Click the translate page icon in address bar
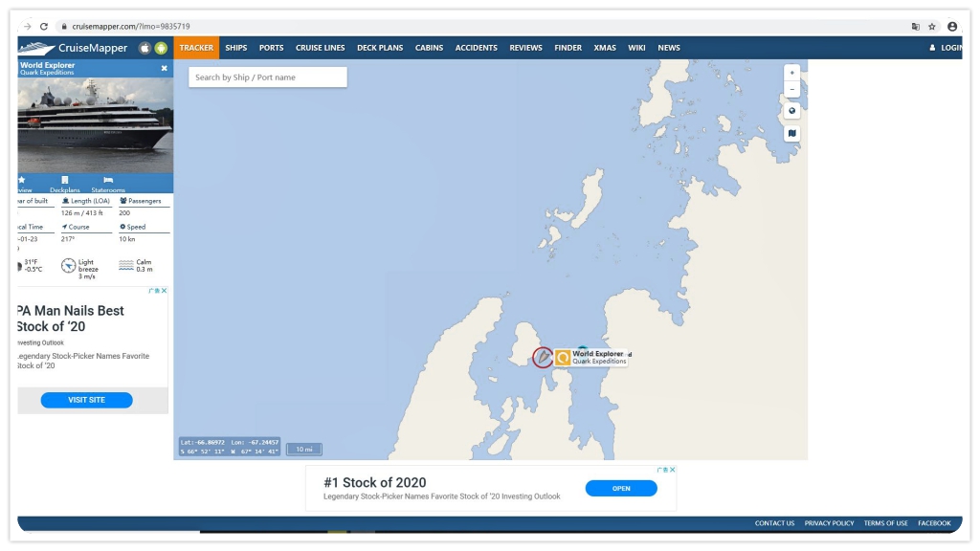Screen dimensions: 980x551 point(916,26)
